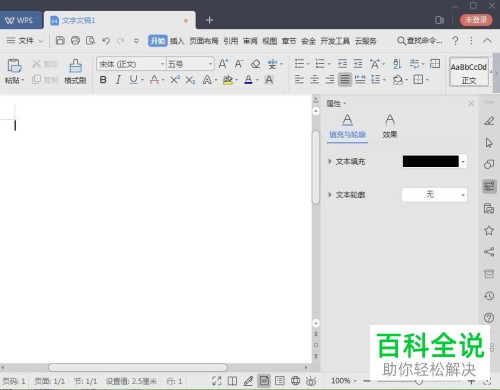This screenshot has width=500, height=390.
Task: Click the vertical scrollbar thumb
Action: (x=316, y=167)
